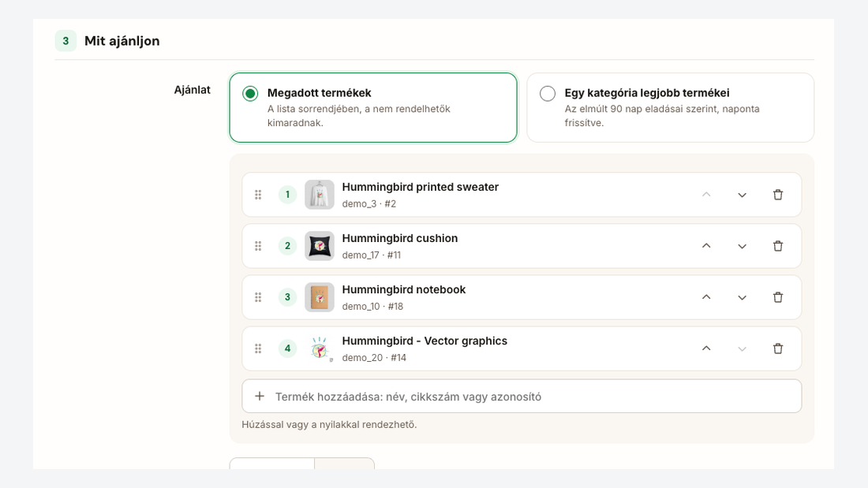Grab drag handle of Hummingbird notebook row

(258, 298)
